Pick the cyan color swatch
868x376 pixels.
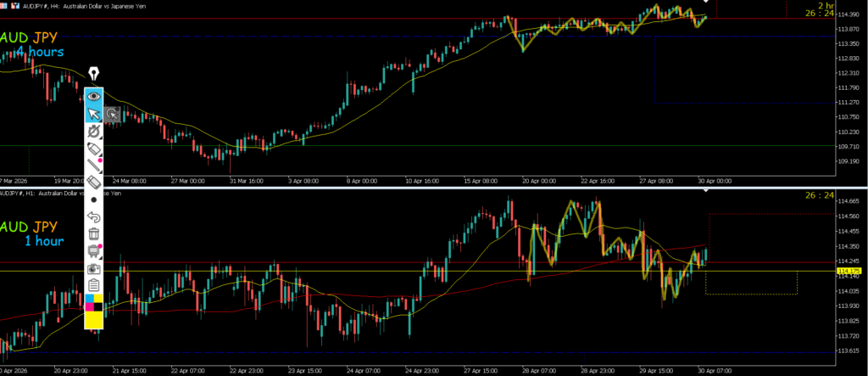point(89,298)
